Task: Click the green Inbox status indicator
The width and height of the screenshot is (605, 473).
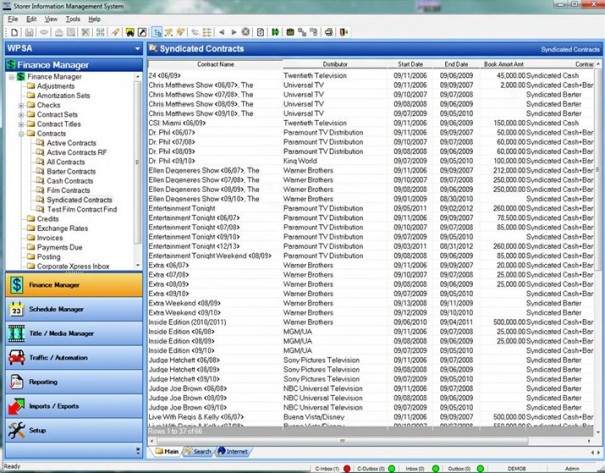Action: 436,469
